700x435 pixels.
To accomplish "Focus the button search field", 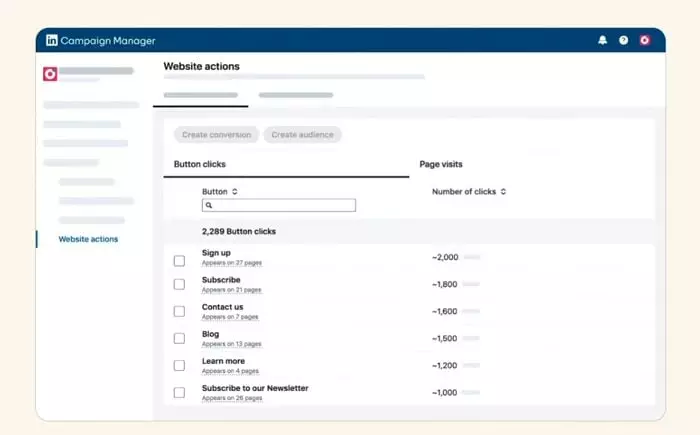I will [x=279, y=205].
